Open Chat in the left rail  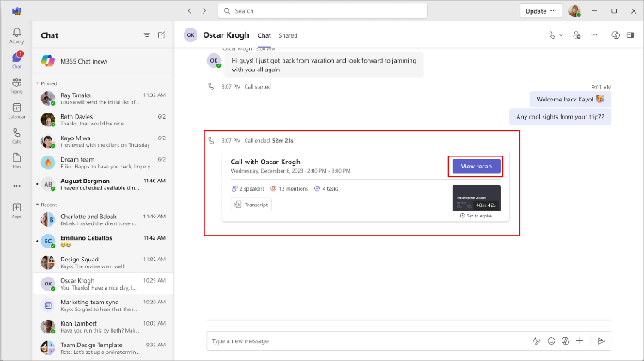16,60
